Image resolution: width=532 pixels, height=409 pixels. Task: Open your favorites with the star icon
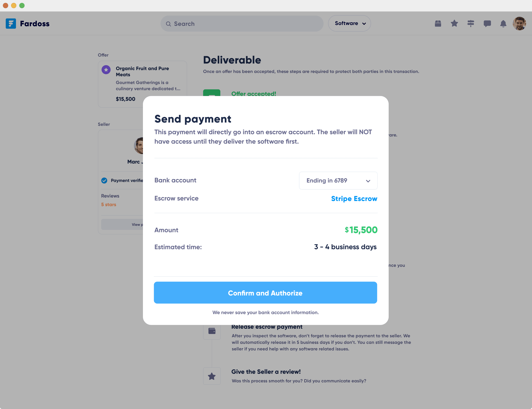[454, 23]
